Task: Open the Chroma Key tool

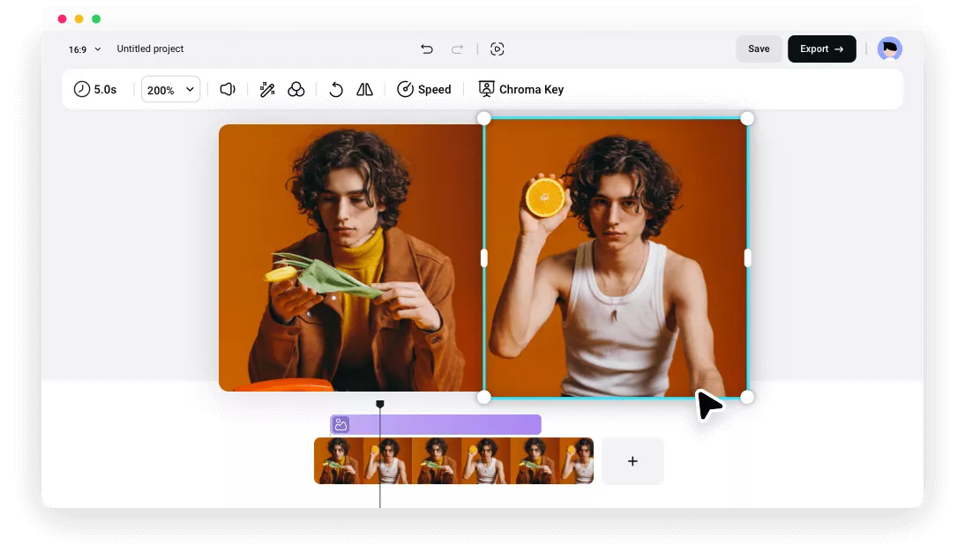Action: coord(520,89)
